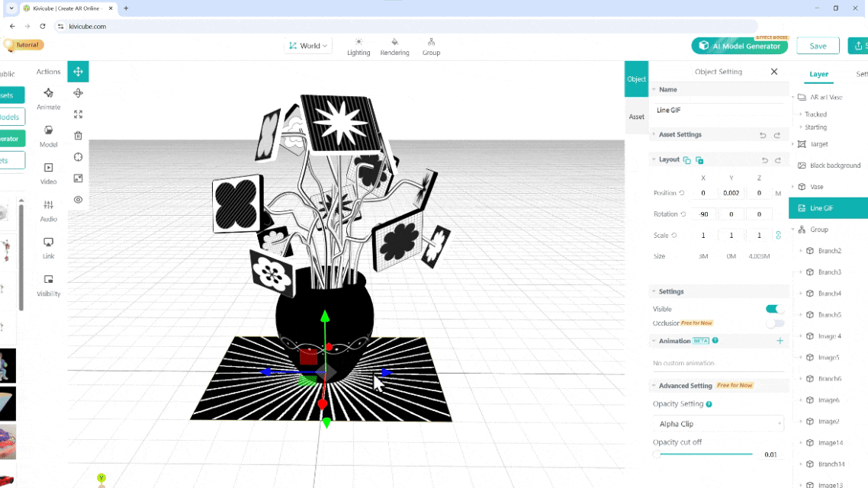The width and height of the screenshot is (868, 488).
Task: Click the eye icon in the viewport toolbar
Action: coord(78,200)
